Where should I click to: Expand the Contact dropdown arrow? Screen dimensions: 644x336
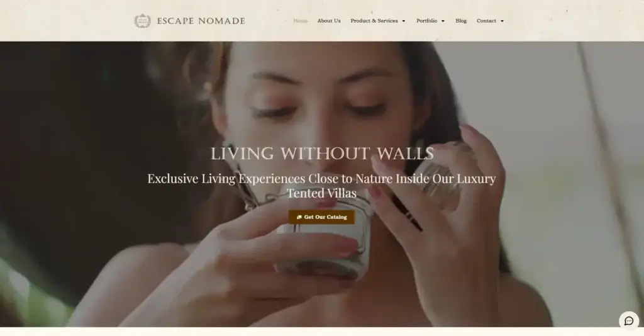pyautogui.click(x=502, y=21)
